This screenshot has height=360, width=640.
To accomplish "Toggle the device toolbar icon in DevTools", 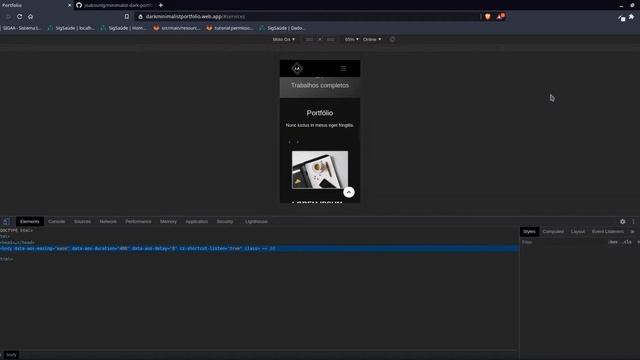I will [x=7, y=222].
